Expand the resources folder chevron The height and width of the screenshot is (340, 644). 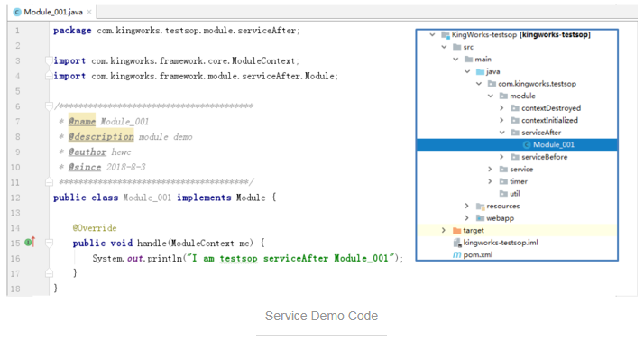(466, 206)
